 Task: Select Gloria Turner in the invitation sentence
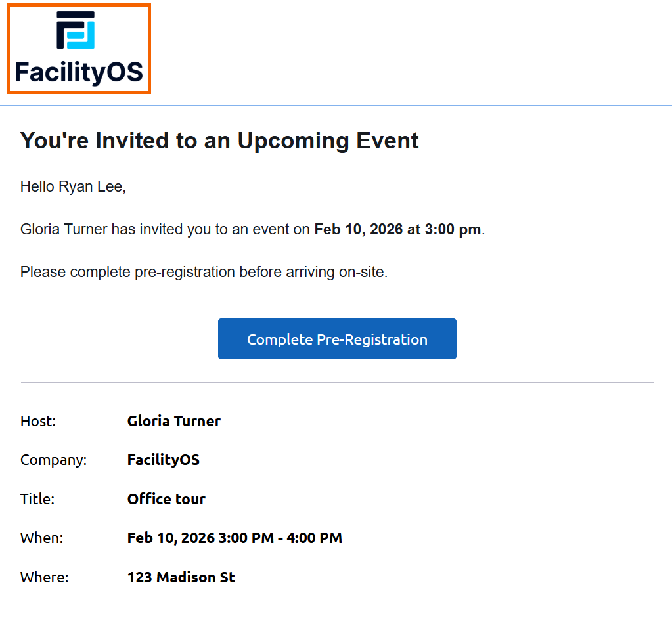62,230
